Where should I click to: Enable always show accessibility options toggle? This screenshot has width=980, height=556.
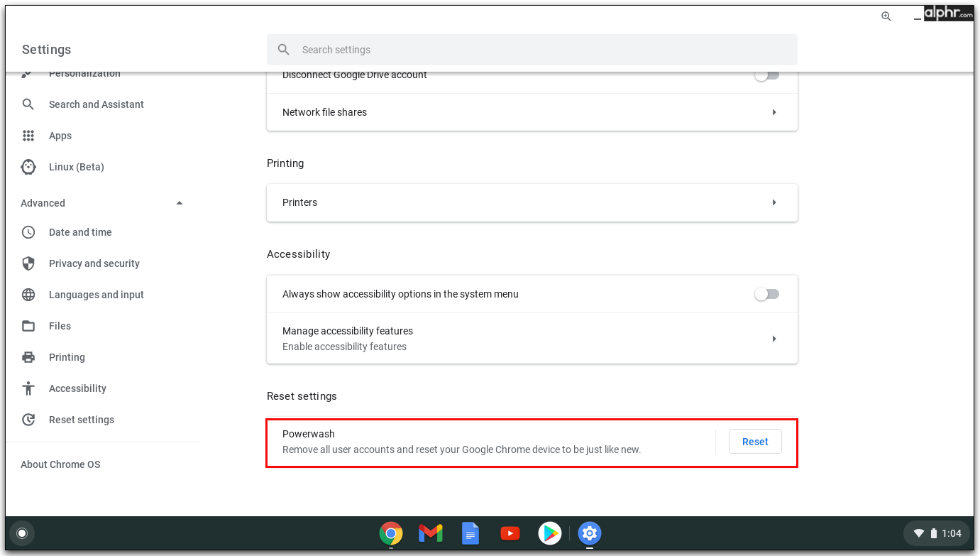[x=766, y=294]
